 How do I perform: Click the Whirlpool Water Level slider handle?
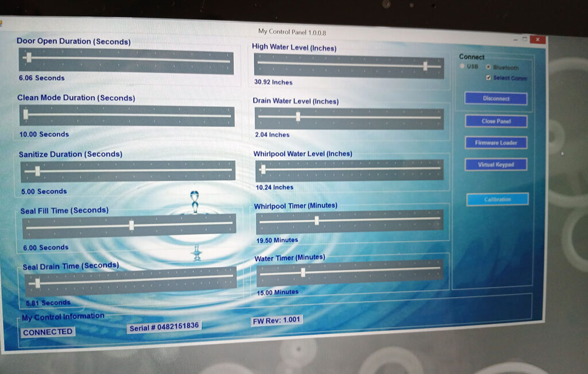coord(263,169)
